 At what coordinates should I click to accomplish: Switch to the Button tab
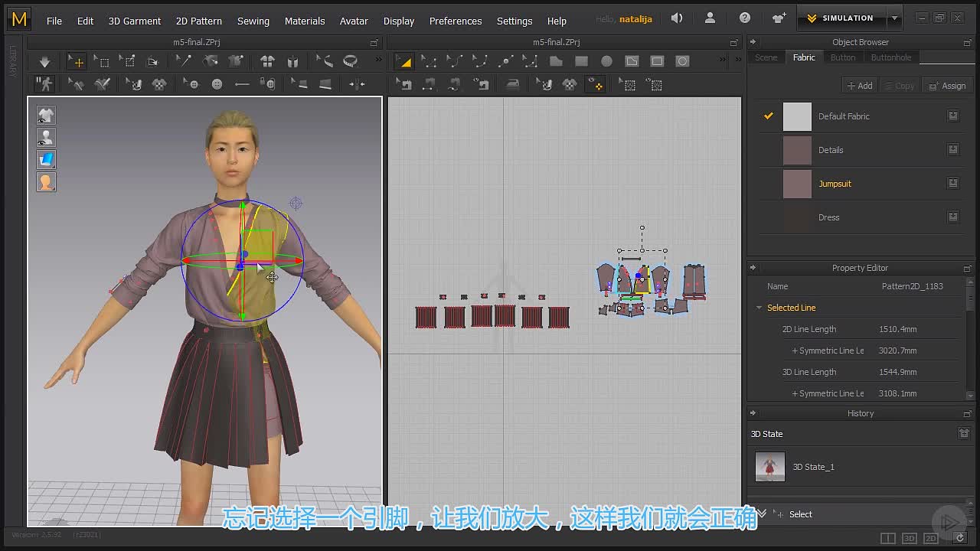pyautogui.click(x=843, y=57)
